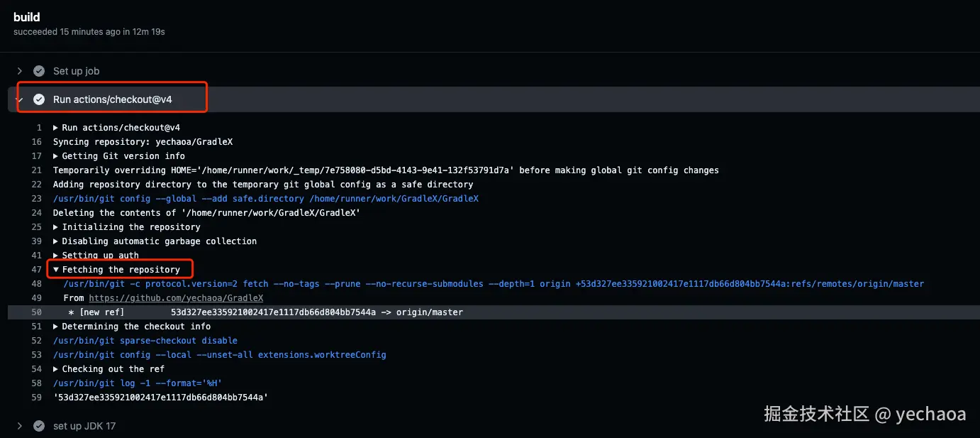Expand Checking out the ref group
The height and width of the screenshot is (438, 980).
point(56,369)
